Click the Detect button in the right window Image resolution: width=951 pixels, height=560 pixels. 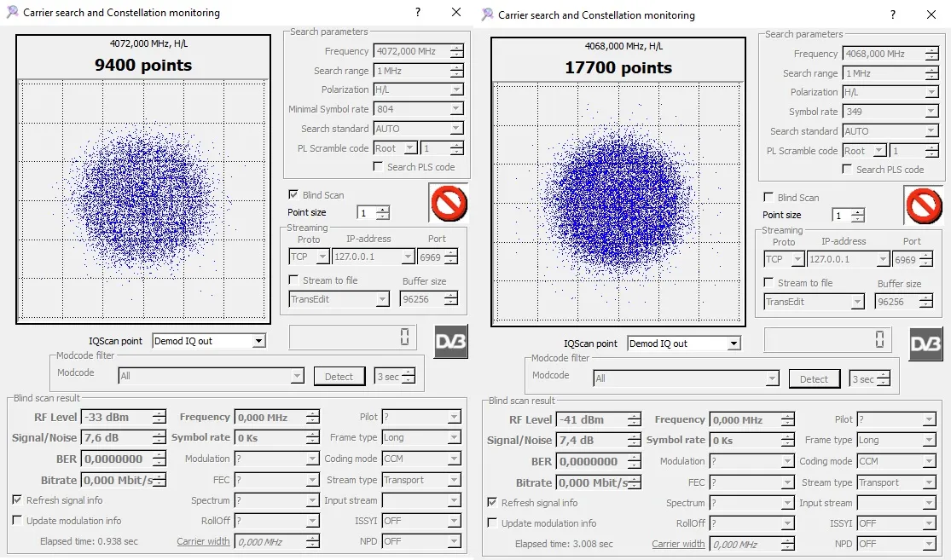(x=814, y=379)
